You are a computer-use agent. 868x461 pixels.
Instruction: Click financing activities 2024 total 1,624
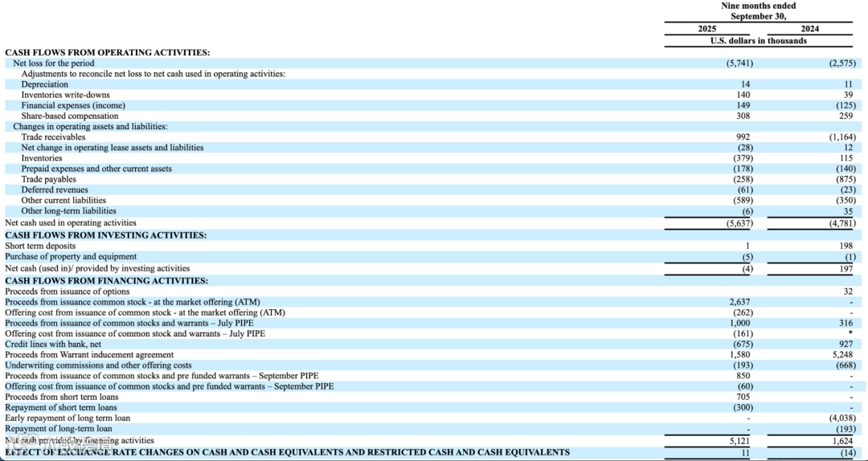[x=843, y=441]
